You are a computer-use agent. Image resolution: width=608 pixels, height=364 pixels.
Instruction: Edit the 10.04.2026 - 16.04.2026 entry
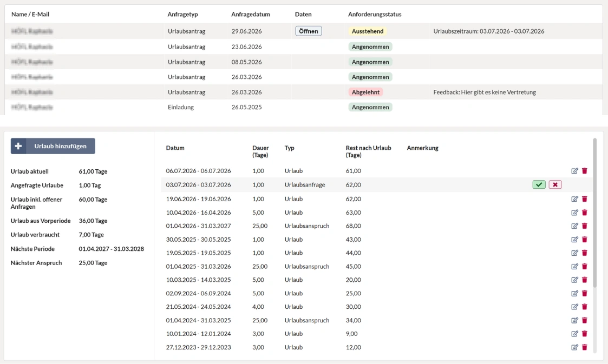point(574,213)
